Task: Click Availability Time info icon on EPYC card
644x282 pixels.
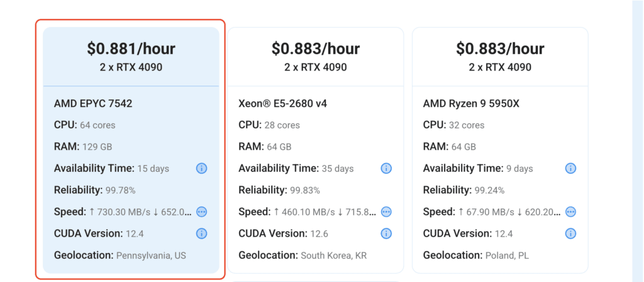Action: (201, 168)
